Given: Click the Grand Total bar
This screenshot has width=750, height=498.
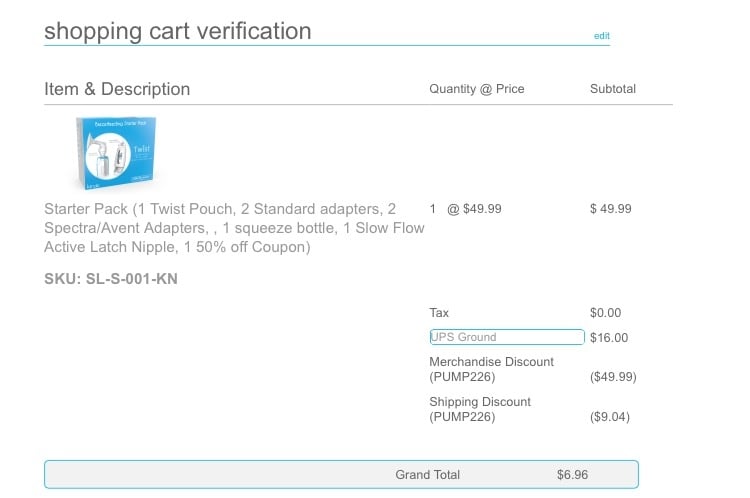Looking at the screenshot, I should [342, 475].
